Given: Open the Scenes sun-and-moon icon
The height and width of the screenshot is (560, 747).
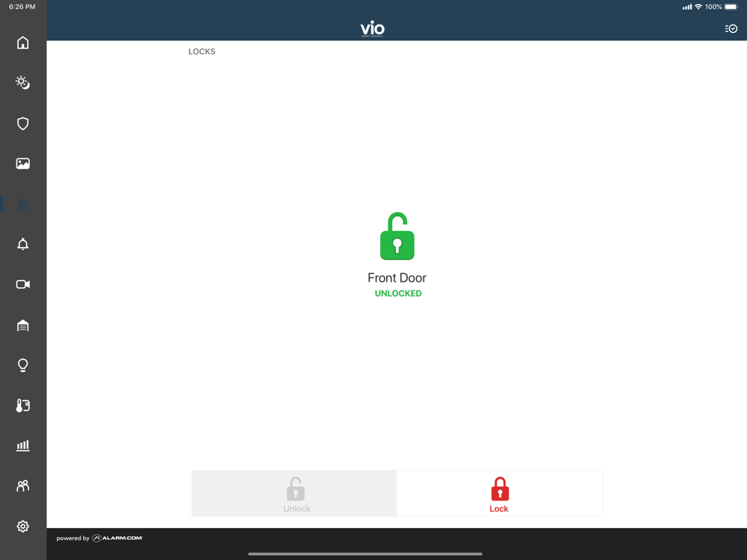Looking at the screenshot, I should pyautogui.click(x=23, y=83).
